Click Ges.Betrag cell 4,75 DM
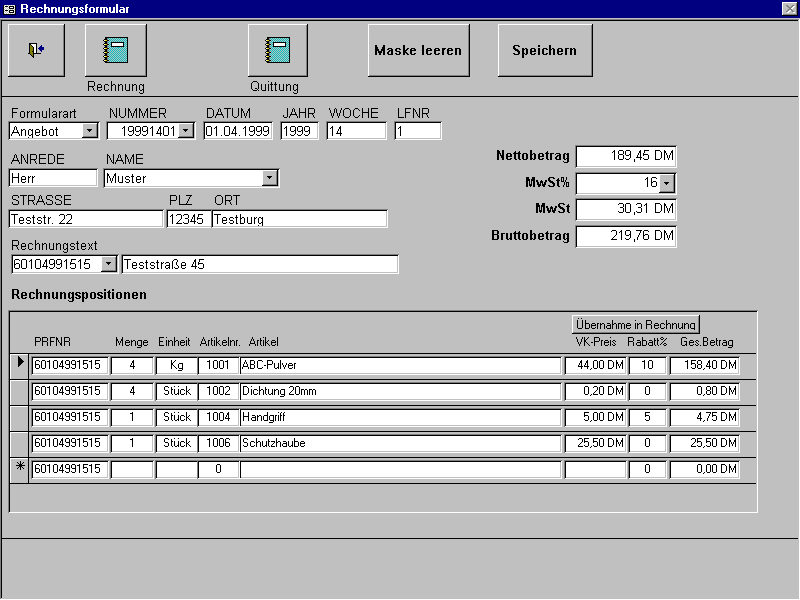Image resolution: width=800 pixels, height=600 pixels. (x=705, y=417)
